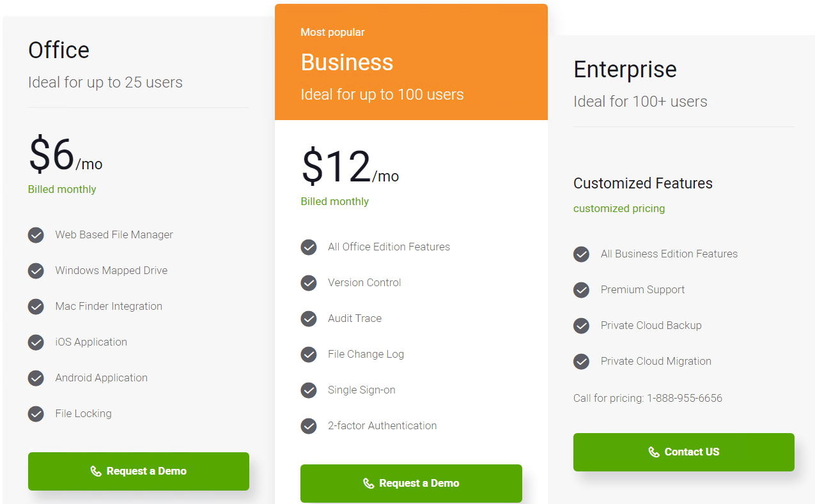Click the check icon beside Mac Finder Integration
This screenshot has width=815, height=504.
[x=36, y=307]
